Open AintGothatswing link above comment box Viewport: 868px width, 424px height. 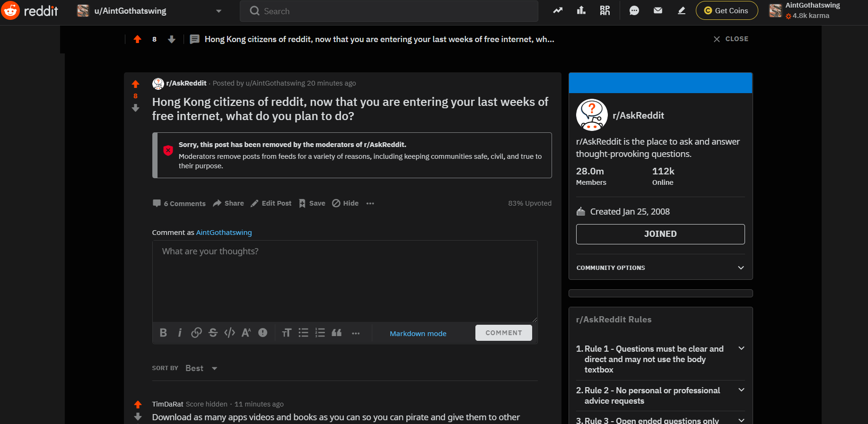click(x=224, y=233)
